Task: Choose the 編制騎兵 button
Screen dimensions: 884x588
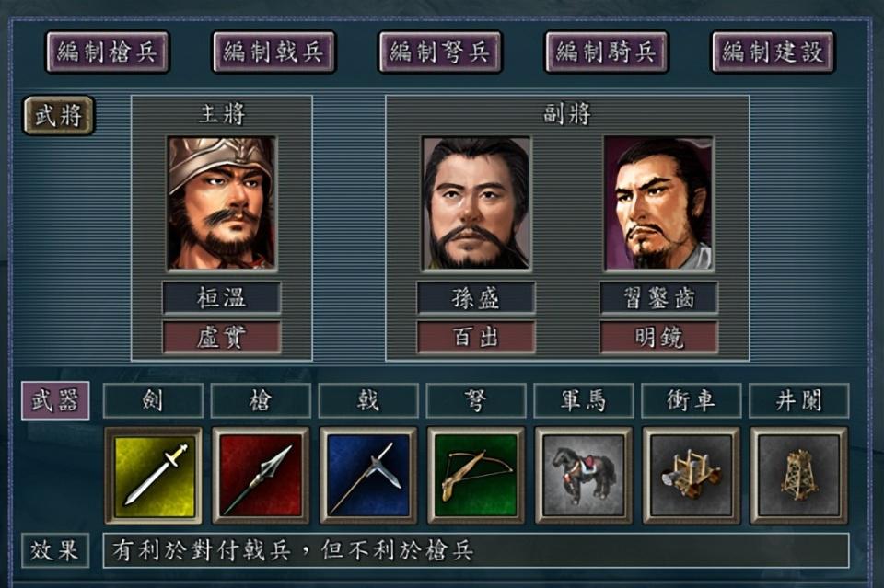Action: [x=607, y=52]
